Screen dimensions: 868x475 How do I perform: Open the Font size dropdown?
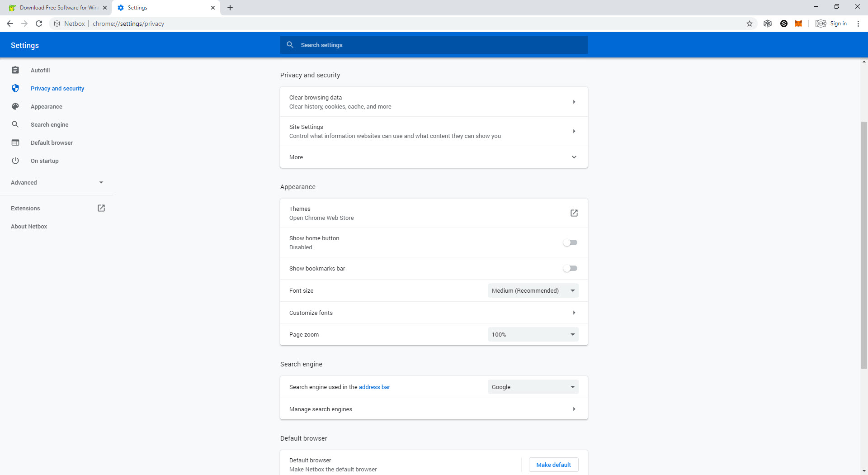(533, 290)
